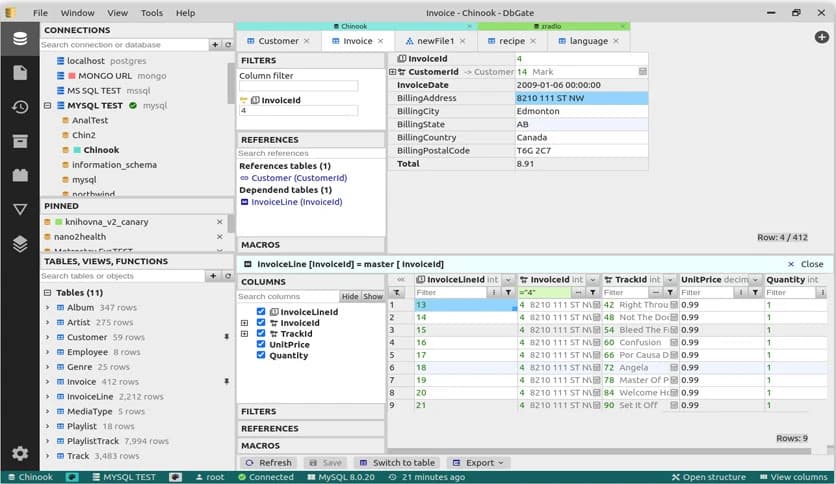Open the saved files sidebar icon
Viewport: 836px width, 484px height.
(19, 73)
